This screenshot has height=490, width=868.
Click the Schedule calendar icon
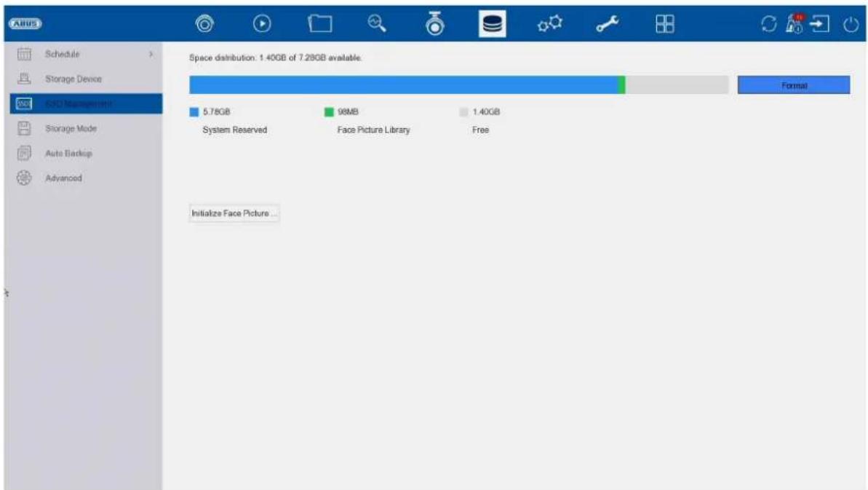coord(24,54)
